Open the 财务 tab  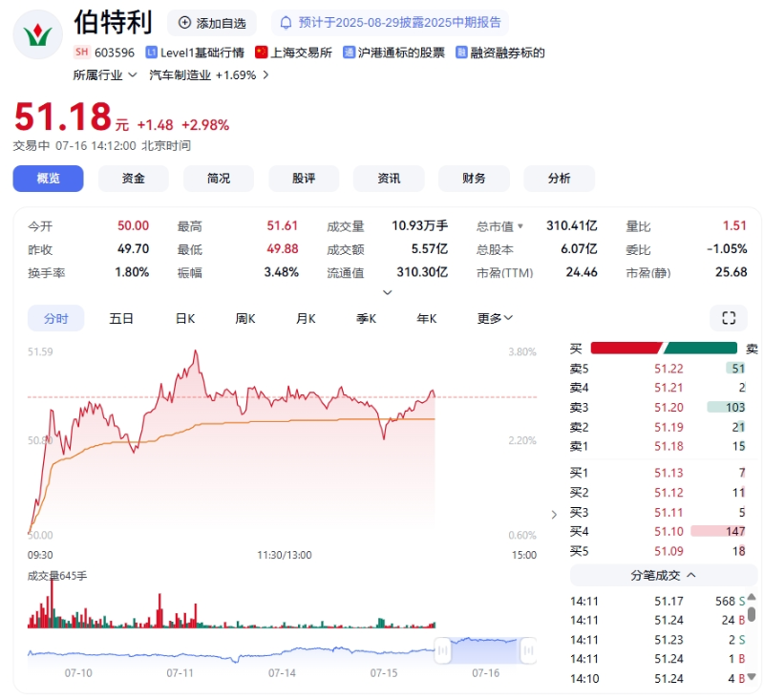pyautogui.click(x=474, y=179)
